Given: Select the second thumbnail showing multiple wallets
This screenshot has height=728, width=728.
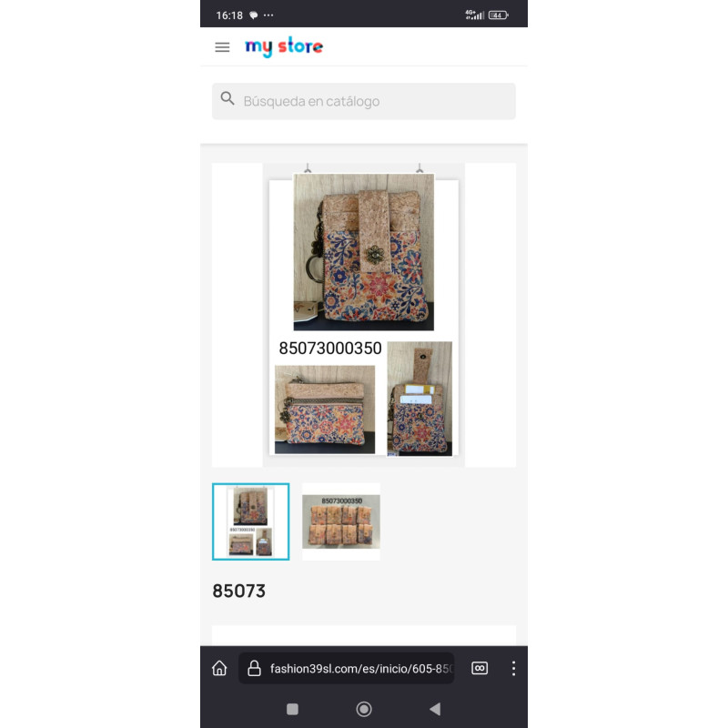Looking at the screenshot, I should [340, 521].
